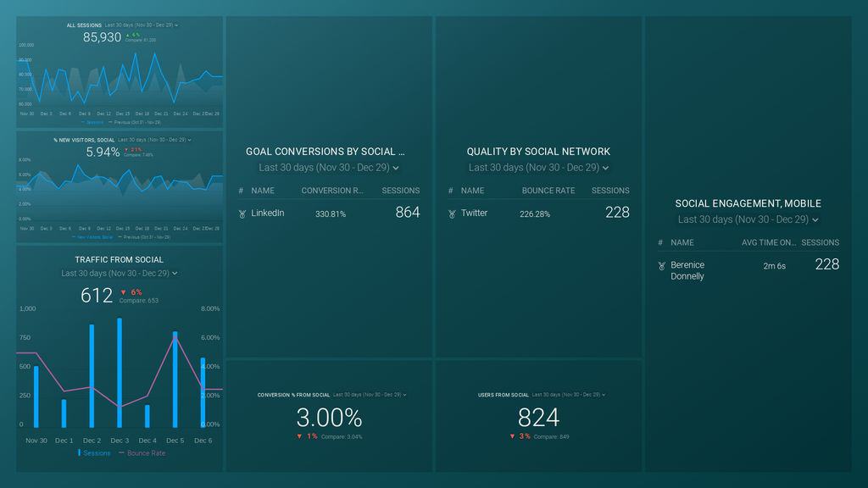Click the trophy icon beside Berenice Donnelly
The width and height of the screenshot is (868, 488).
pyautogui.click(x=661, y=266)
